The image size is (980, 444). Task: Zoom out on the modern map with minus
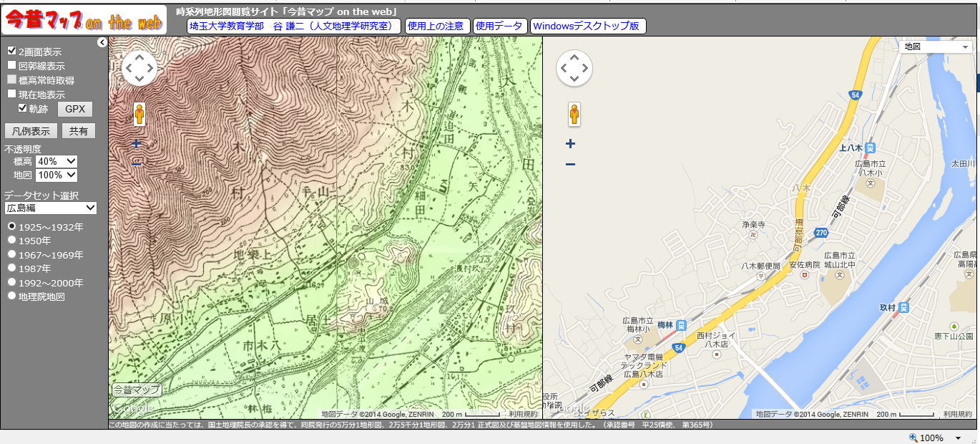click(570, 164)
